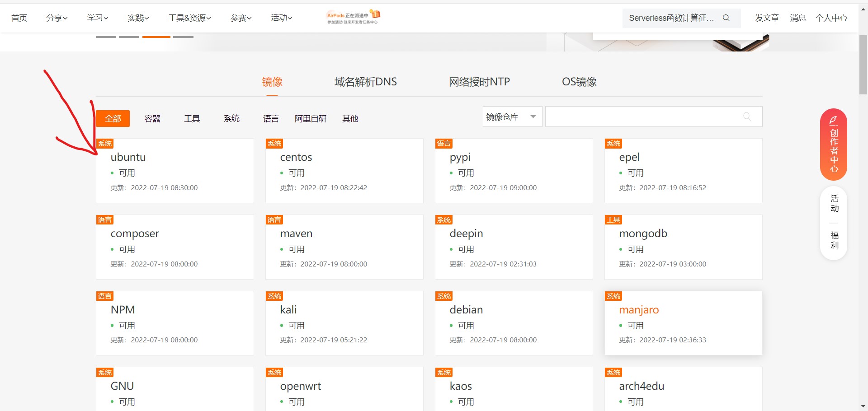The width and height of the screenshot is (868, 411).
Task: Open the openwrt mirror card
Action: tap(344, 389)
